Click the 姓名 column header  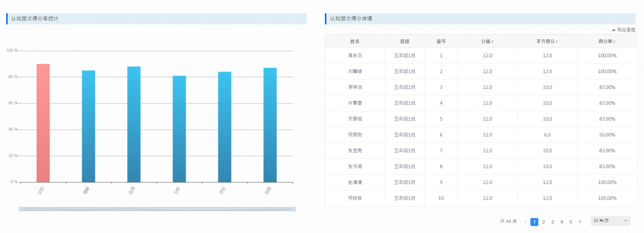point(355,41)
